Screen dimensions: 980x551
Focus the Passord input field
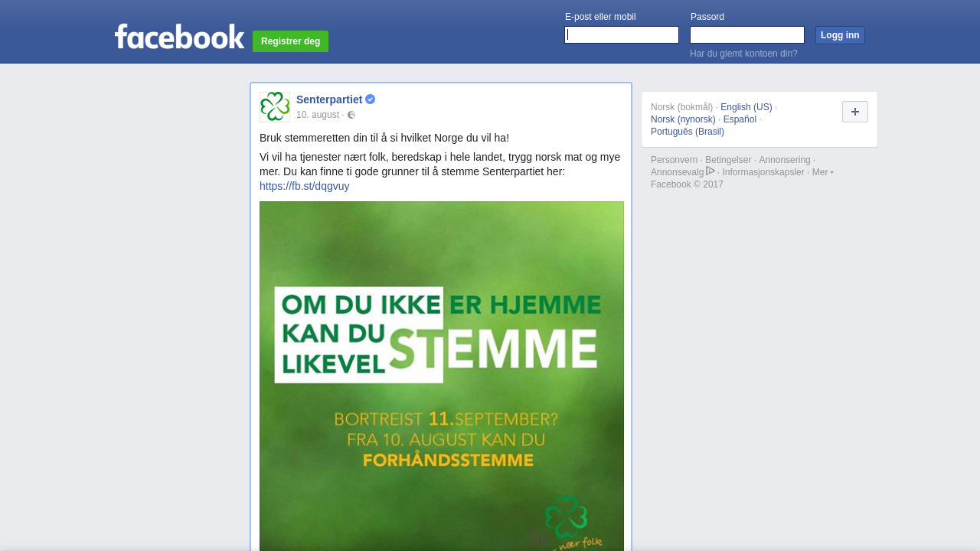click(x=747, y=35)
